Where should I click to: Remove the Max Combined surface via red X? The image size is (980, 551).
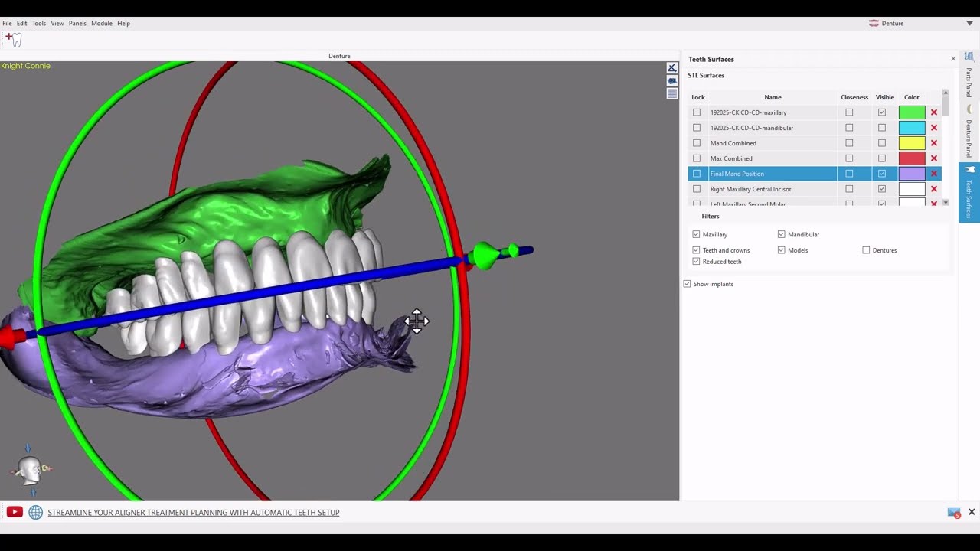pos(933,158)
